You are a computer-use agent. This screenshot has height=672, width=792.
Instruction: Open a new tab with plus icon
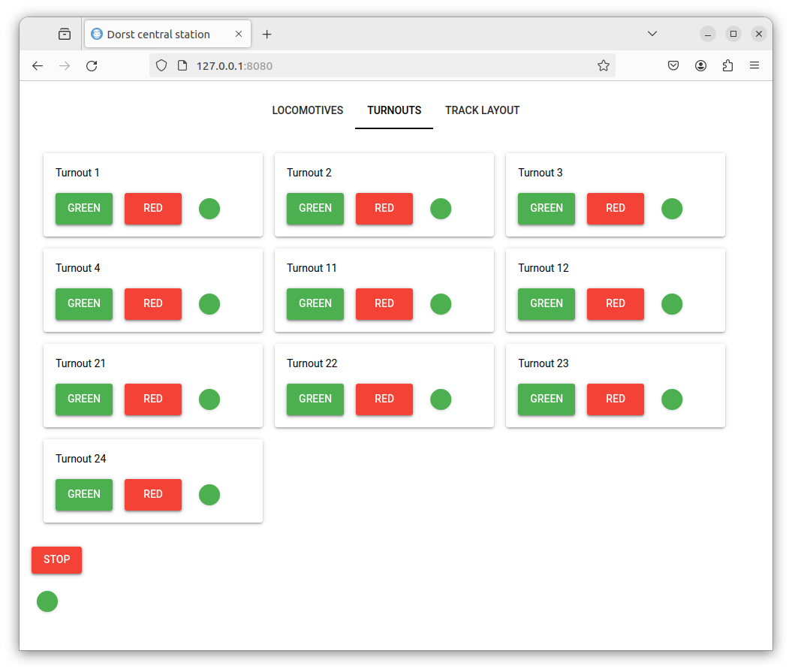coord(267,35)
